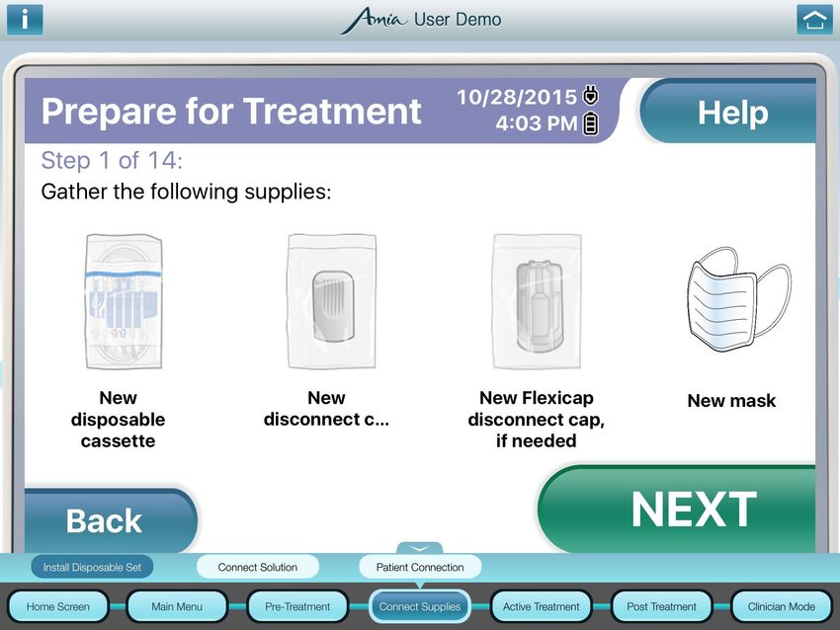Click the 'Step 1 of 14:' text
Viewport: 840px width, 630px height.
point(112,160)
